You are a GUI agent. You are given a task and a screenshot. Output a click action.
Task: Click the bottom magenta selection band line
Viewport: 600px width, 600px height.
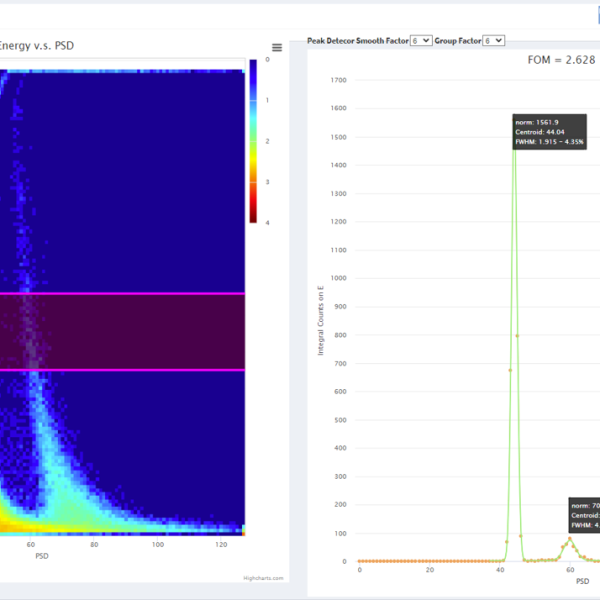120,370
